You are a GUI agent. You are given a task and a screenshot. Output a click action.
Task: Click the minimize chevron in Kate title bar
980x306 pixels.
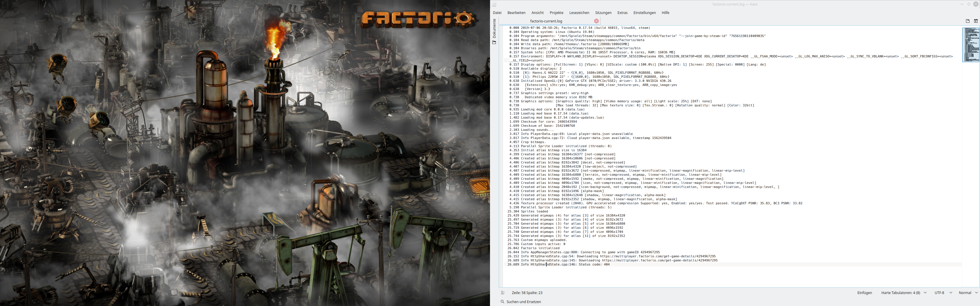pyautogui.click(x=962, y=5)
